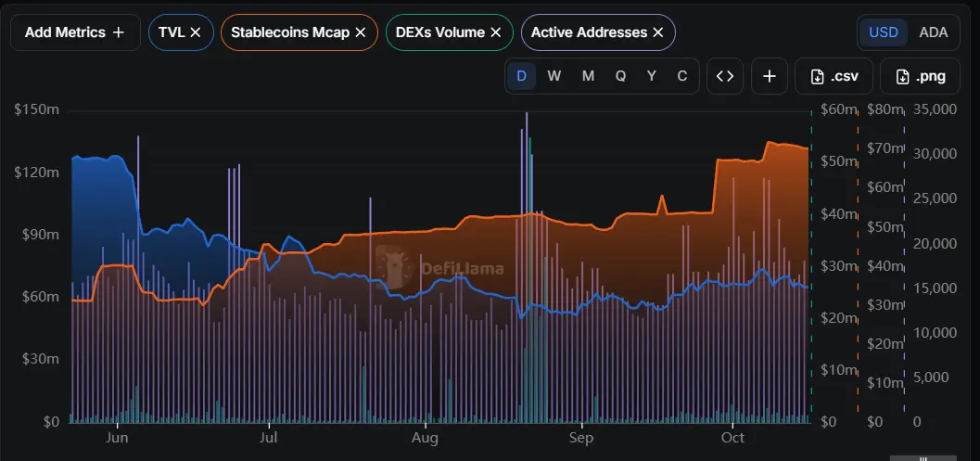The height and width of the screenshot is (461, 980).
Task: Click the Aug x-axis label
Action: pyautogui.click(x=425, y=438)
